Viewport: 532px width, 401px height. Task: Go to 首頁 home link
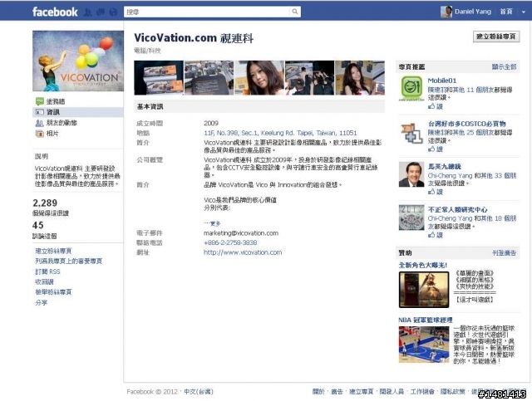506,12
